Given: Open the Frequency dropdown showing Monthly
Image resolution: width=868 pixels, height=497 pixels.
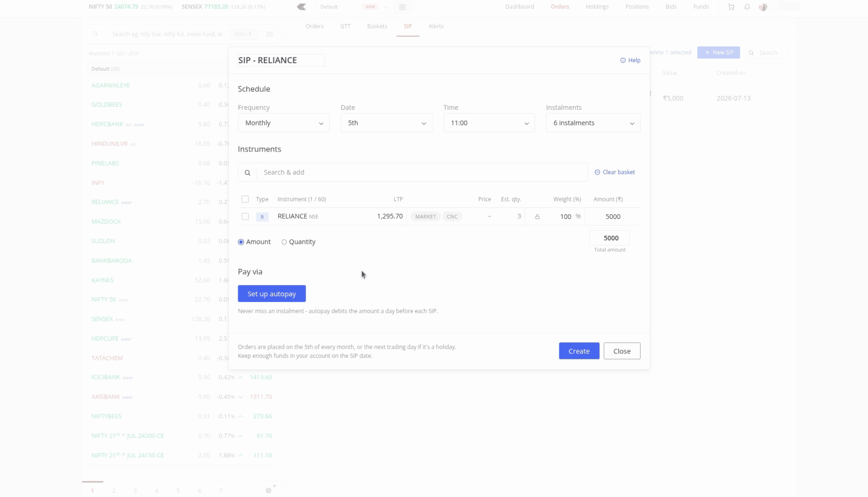Looking at the screenshot, I should click(284, 123).
